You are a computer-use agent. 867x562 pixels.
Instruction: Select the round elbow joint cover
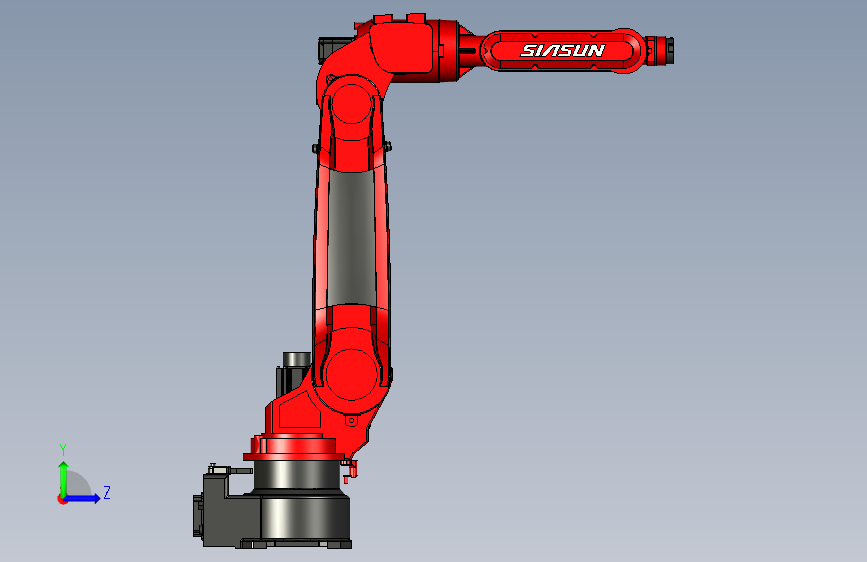point(352,103)
